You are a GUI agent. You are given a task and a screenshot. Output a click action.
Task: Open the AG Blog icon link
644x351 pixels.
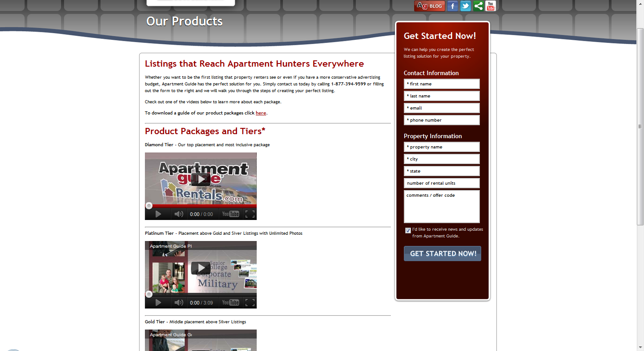pyautogui.click(x=429, y=6)
